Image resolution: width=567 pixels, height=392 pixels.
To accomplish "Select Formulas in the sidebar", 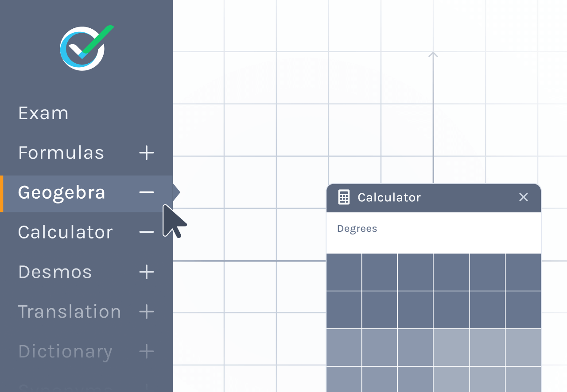I will [x=61, y=153].
